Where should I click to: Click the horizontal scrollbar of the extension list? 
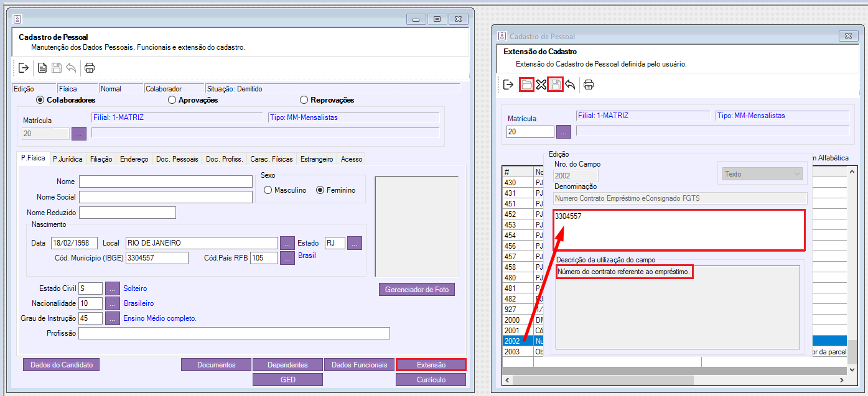click(675, 380)
